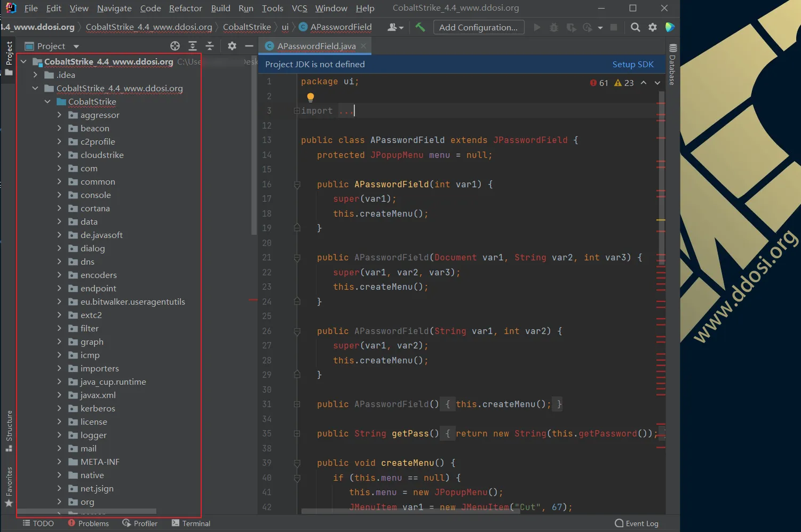Close the APasswordField.java tab
Viewport: 801px width, 532px height.
click(363, 46)
